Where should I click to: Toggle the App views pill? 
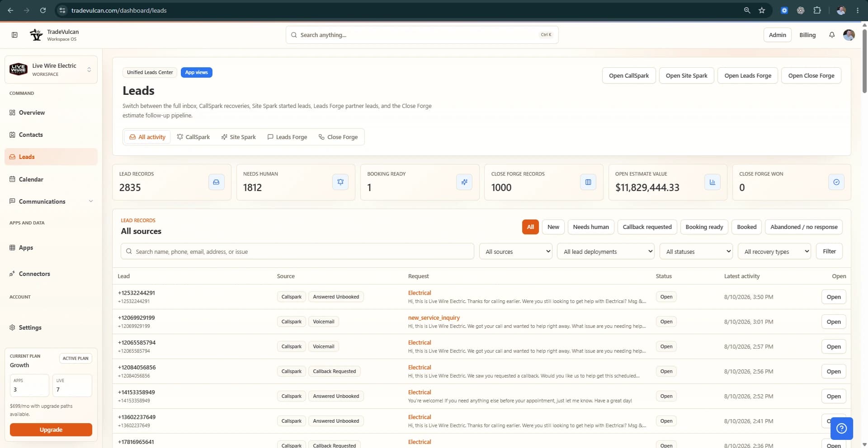[197, 72]
